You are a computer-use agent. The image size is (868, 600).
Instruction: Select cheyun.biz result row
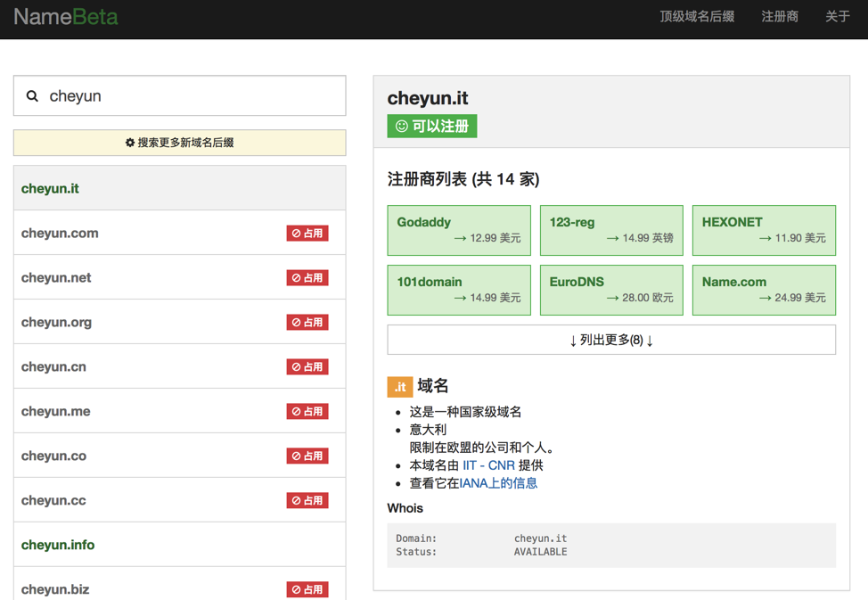[x=180, y=585]
